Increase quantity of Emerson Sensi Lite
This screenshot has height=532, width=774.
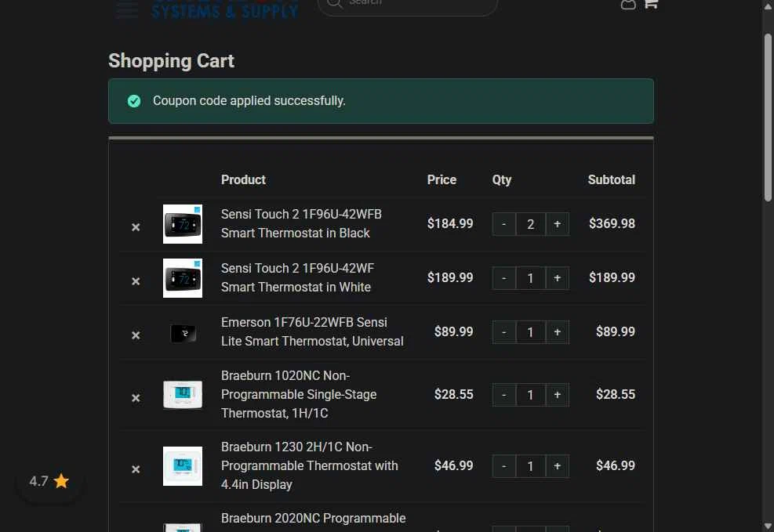point(558,332)
